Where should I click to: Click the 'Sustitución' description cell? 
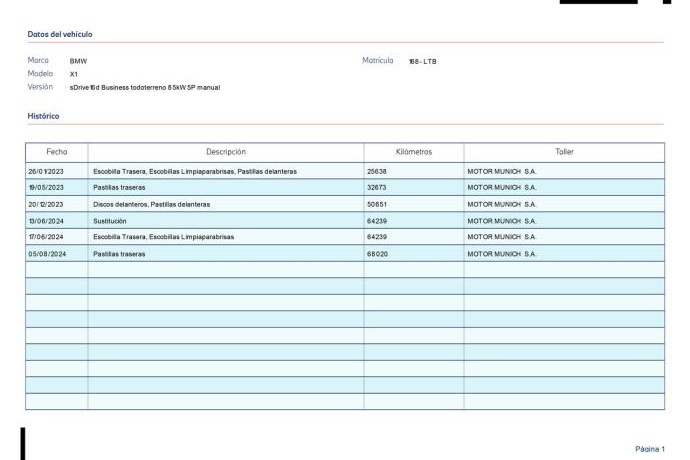[x=112, y=221]
